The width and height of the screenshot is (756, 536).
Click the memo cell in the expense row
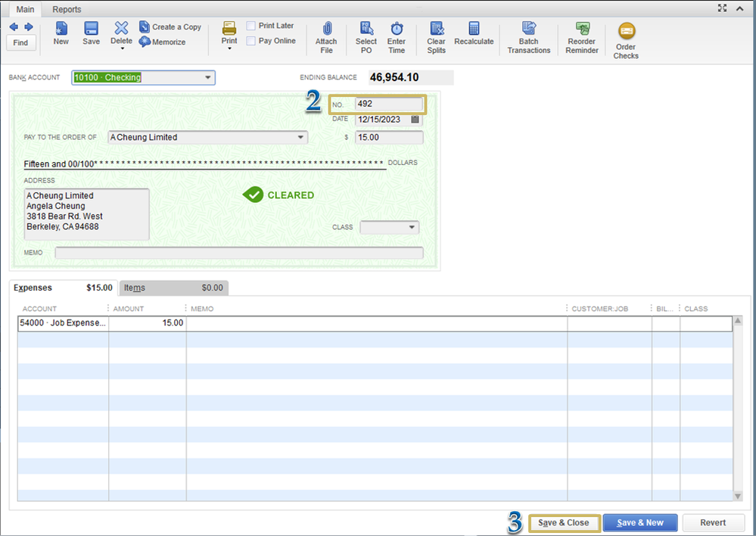point(377,323)
